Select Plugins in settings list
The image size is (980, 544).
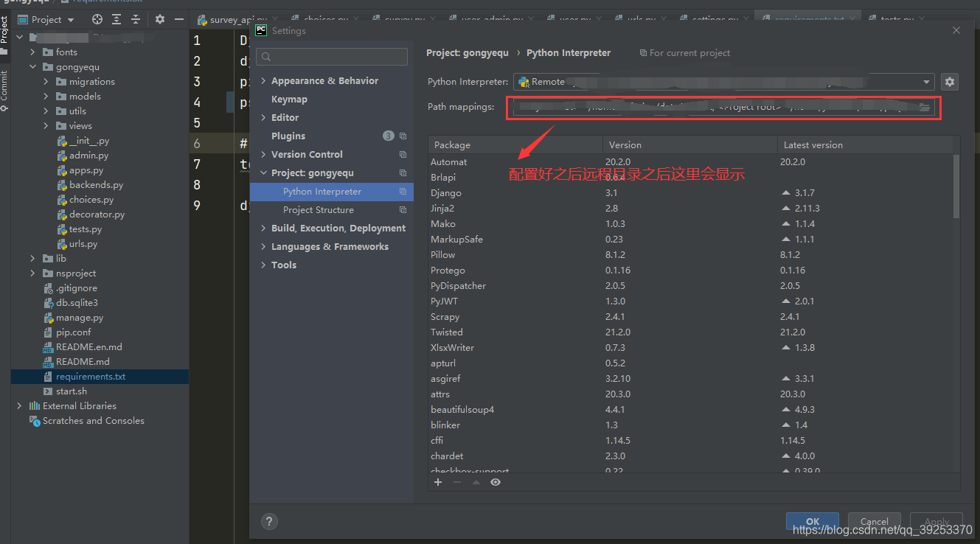288,136
